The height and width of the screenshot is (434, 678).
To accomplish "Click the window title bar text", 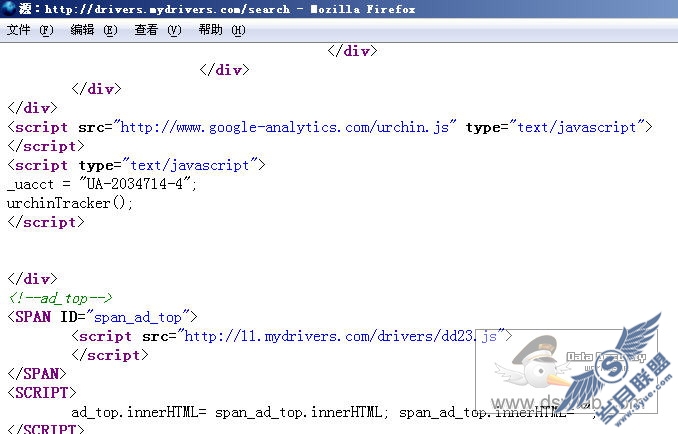I will 217,9.
